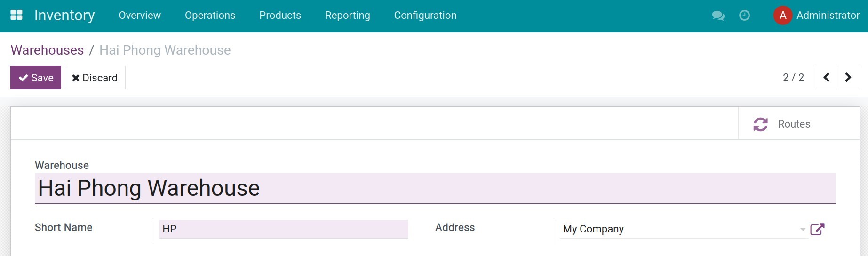The image size is (868, 256).
Task: Click the Short Name input field
Action: [x=283, y=229]
